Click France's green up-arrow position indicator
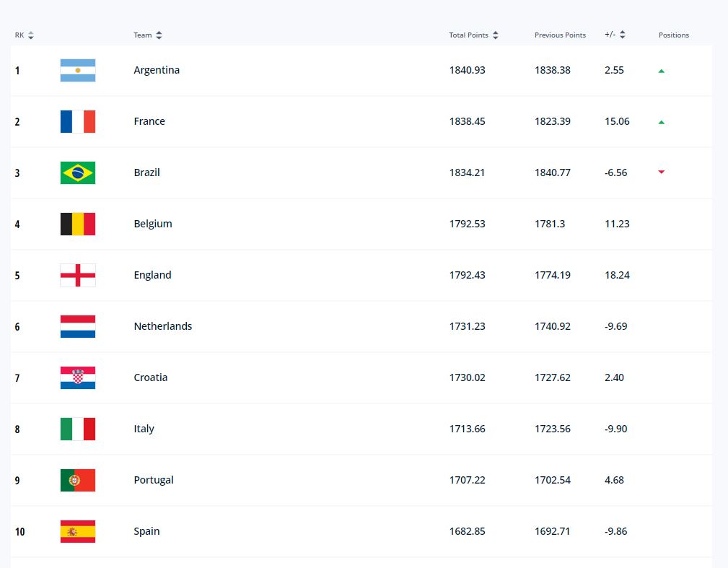This screenshot has width=728, height=568. pyautogui.click(x=662, y=122)
